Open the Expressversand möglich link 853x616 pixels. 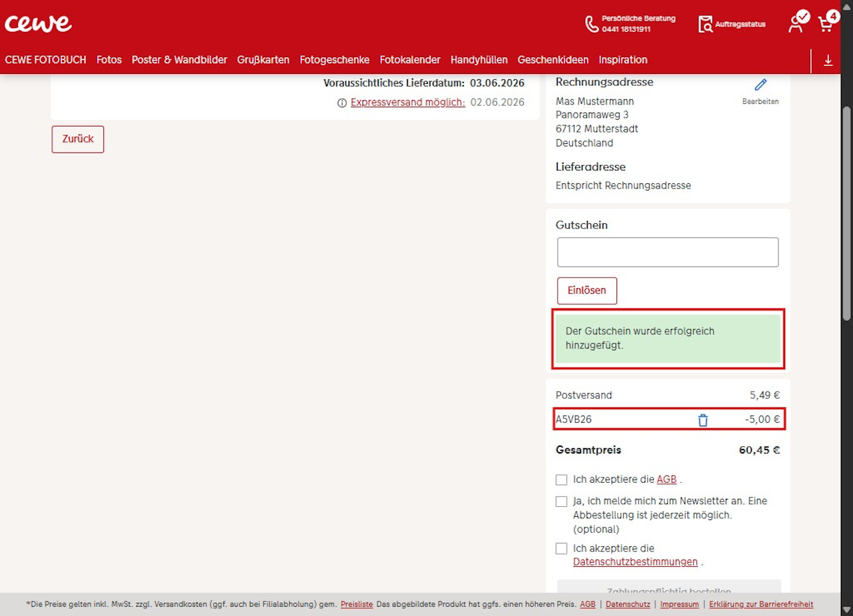tap(408, 103)
